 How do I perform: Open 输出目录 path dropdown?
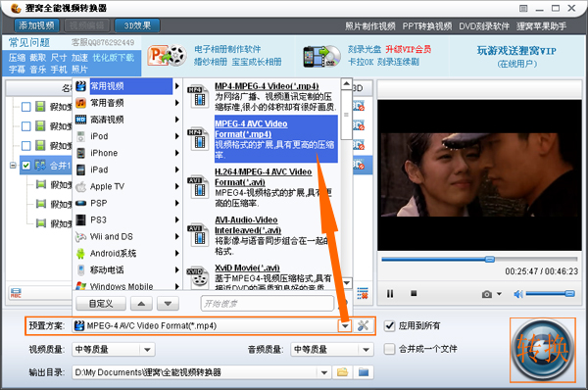324,372
